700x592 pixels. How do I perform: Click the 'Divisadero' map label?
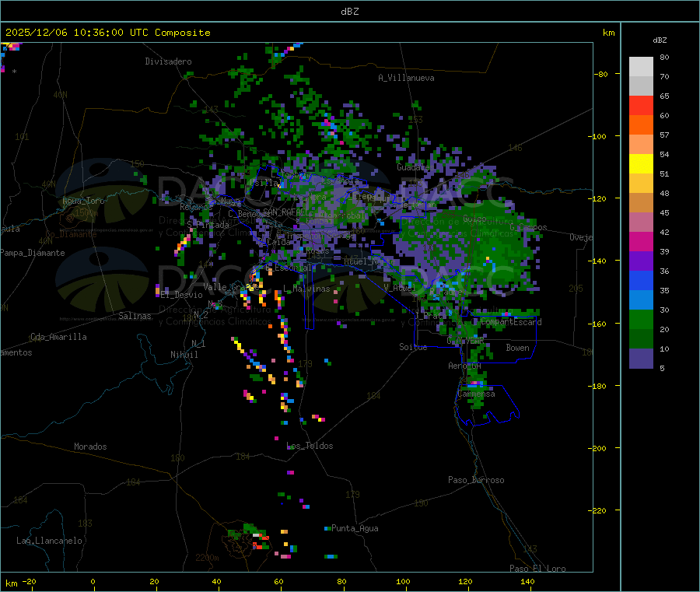point(168,61)
